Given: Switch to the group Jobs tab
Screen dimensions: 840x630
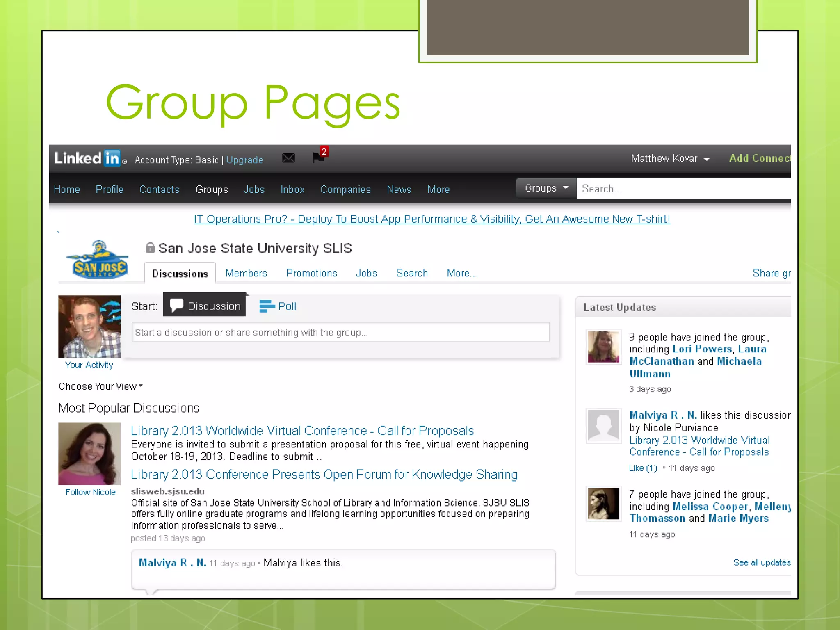Looking at the screenshot, I should pyautogui.click(x=366, y=273).
